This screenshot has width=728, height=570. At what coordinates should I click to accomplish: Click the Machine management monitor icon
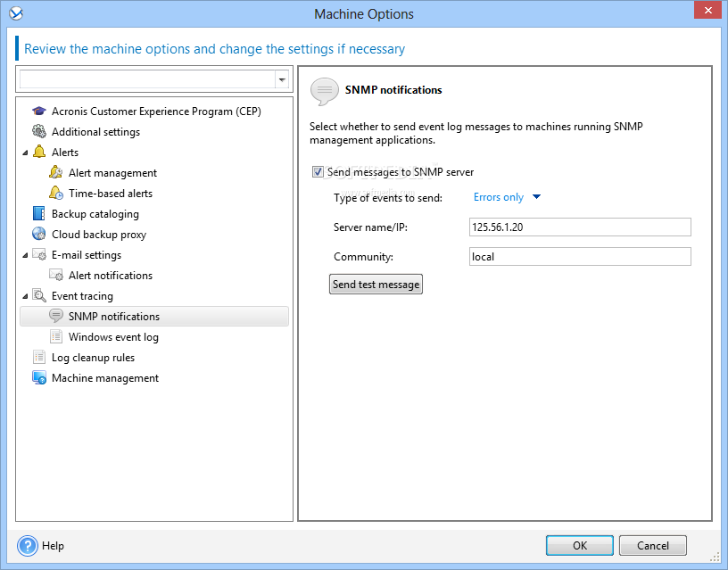[x=39, y=378]
